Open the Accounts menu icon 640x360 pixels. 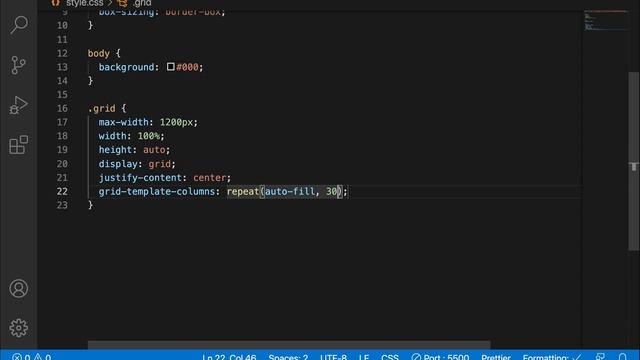[x=18, y=289]
